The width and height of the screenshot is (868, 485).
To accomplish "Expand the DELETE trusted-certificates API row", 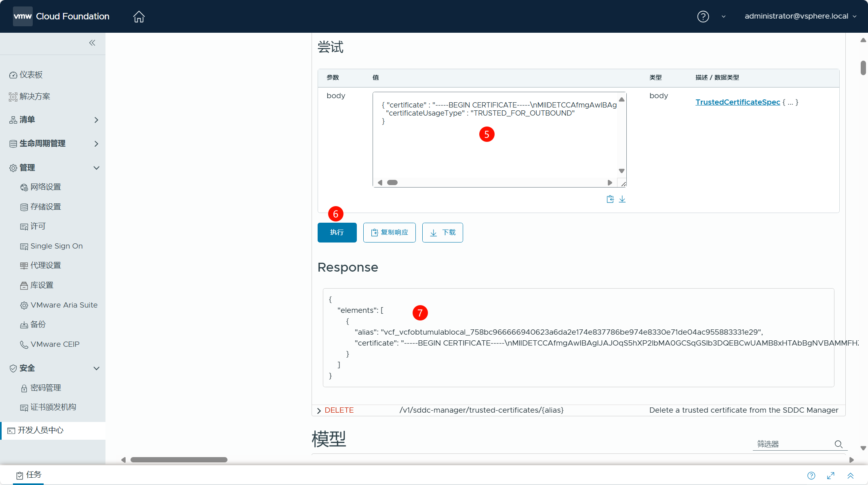I will [319, 411].
